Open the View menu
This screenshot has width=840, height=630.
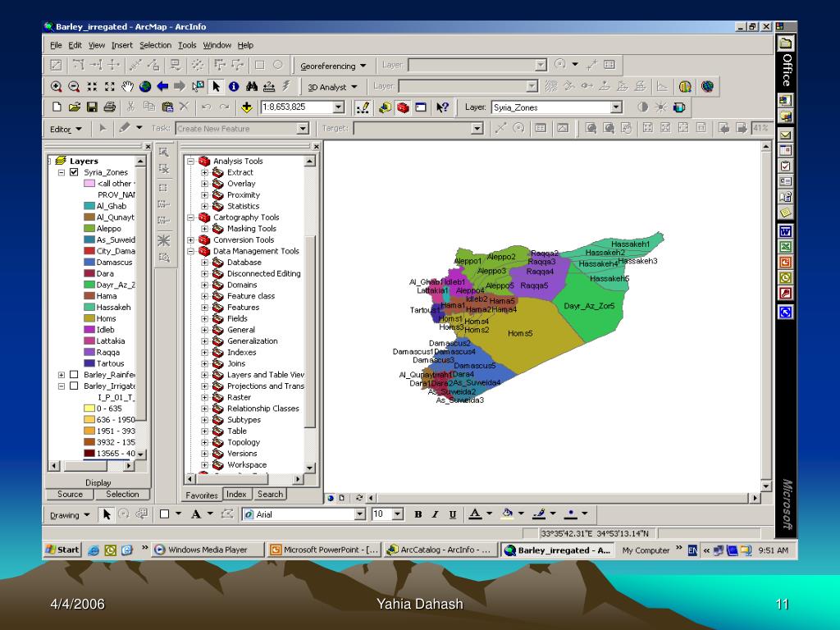[97, 45]
